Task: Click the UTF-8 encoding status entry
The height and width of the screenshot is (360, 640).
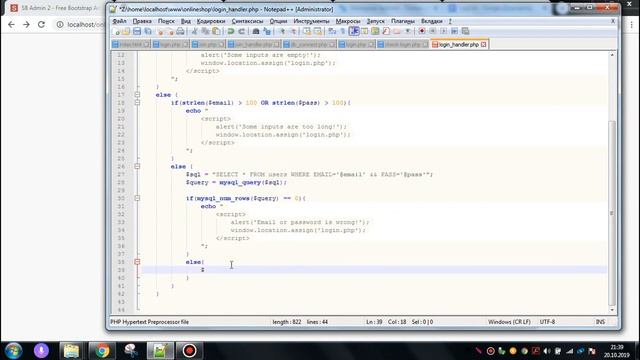Action: (x=547, y=322)
